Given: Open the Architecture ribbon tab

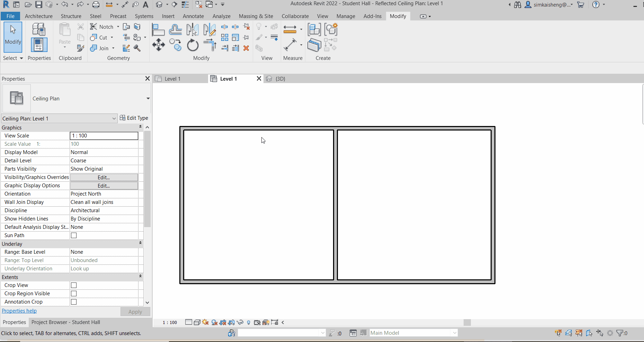Looking at the screenshot, I should point(39,16).
